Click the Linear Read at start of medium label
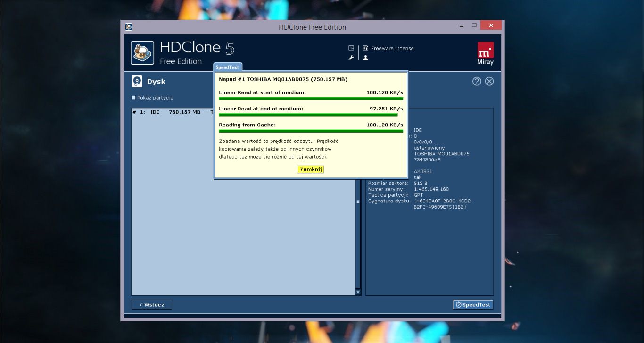This screenshot has width=644, height=343. pos(263,92)
